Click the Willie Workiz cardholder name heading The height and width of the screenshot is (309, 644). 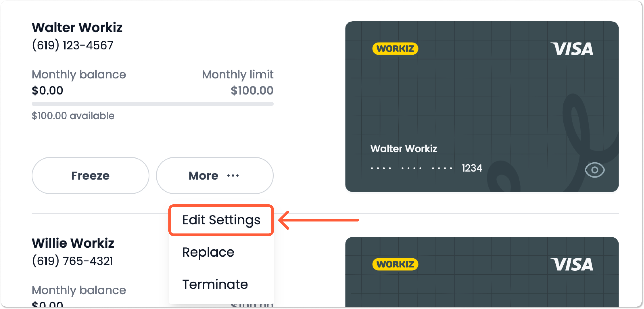point(73,243)
